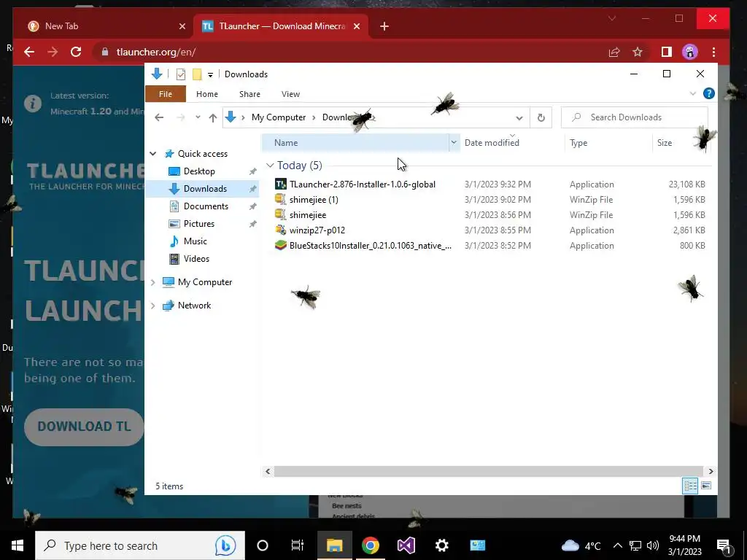Click My Computer in the address breadcrumb
Image resolution: width=747 pixels, height=560 pixels.
pyautogui.click(x=278, y=117)
